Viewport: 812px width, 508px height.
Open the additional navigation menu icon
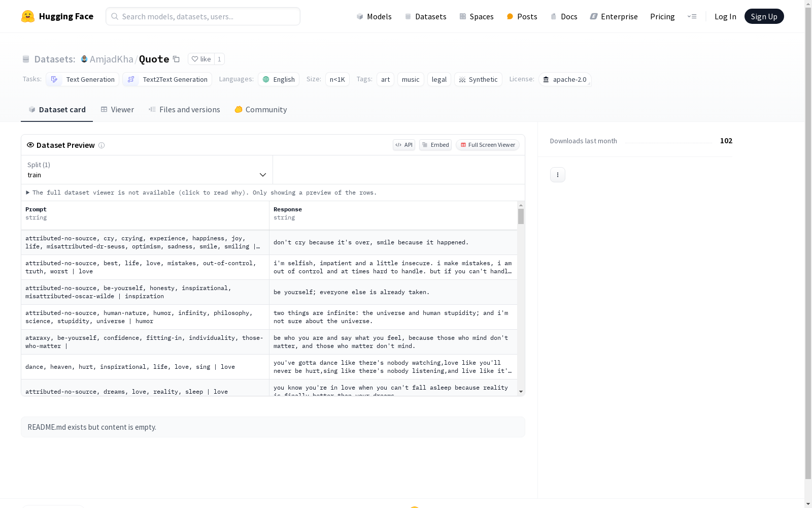692,16
